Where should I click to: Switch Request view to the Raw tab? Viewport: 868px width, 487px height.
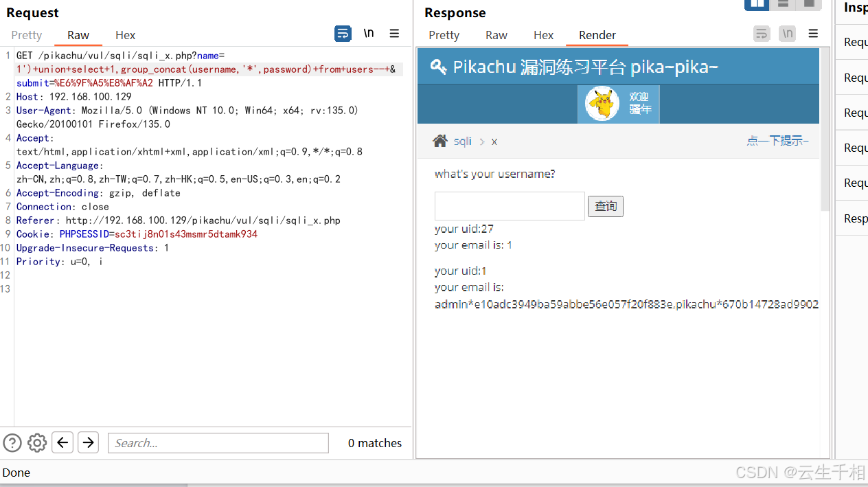tap(78, 35)
